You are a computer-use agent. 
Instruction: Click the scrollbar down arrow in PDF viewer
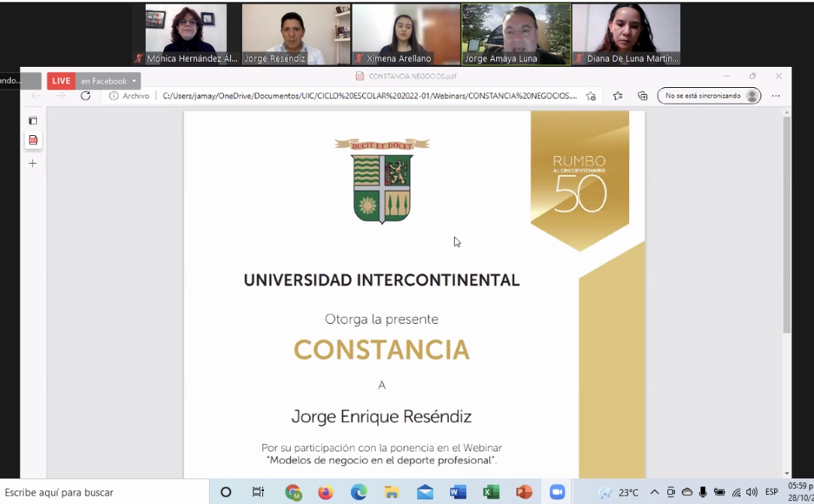click(787, 473)
